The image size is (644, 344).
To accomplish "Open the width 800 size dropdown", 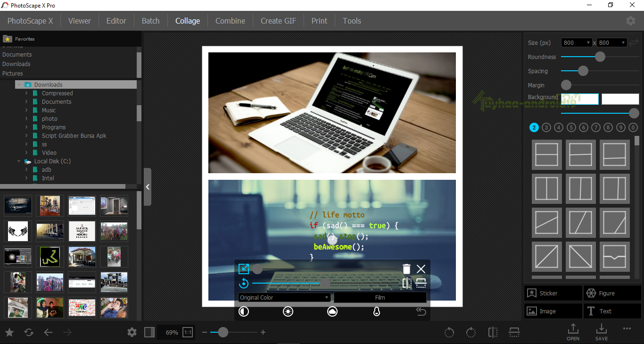I will coord(577,42).
